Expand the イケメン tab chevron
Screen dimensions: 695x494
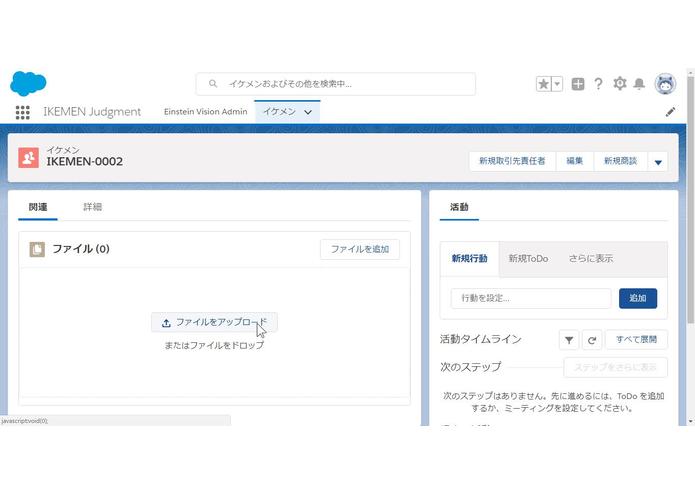(308, 112)
